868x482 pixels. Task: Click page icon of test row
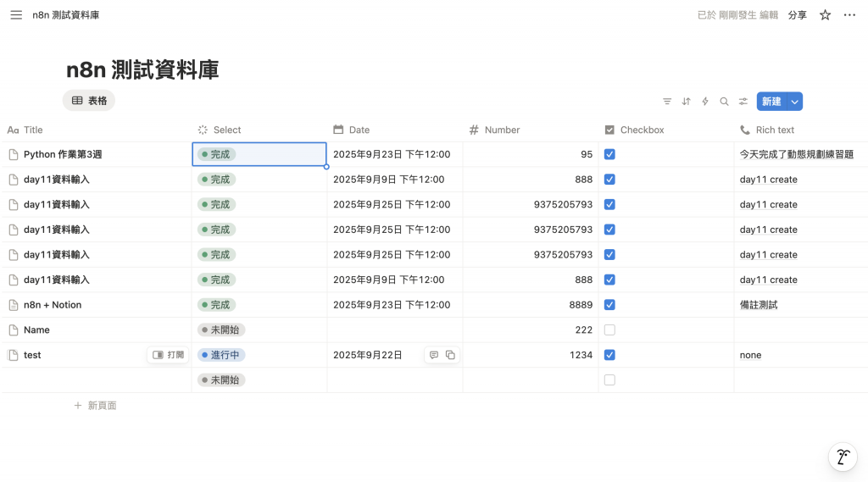pyautogui.click(x=14, y=355)
